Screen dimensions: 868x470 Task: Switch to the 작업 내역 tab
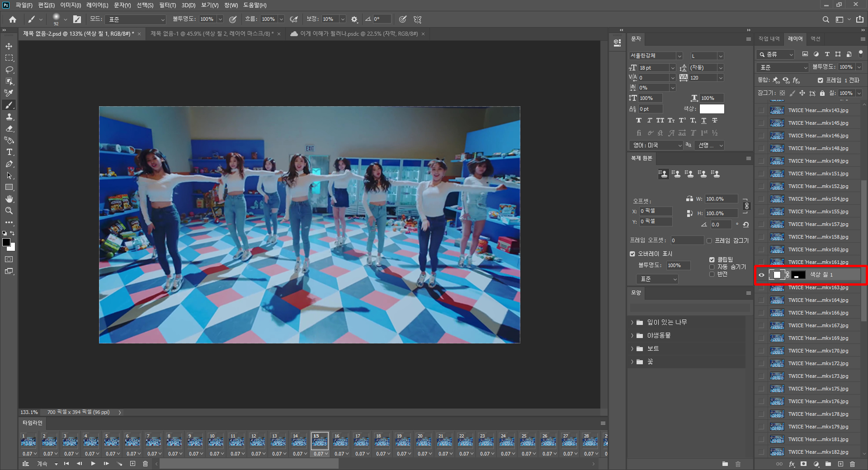point(769,39)
